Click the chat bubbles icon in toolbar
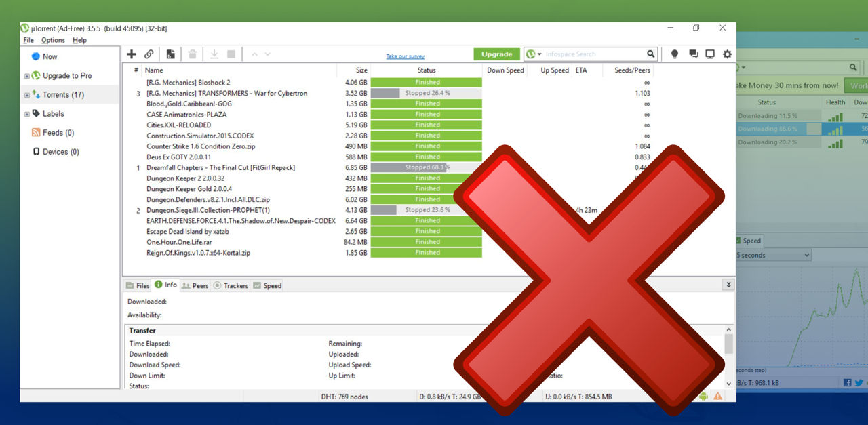 click(x=693, y=54)
